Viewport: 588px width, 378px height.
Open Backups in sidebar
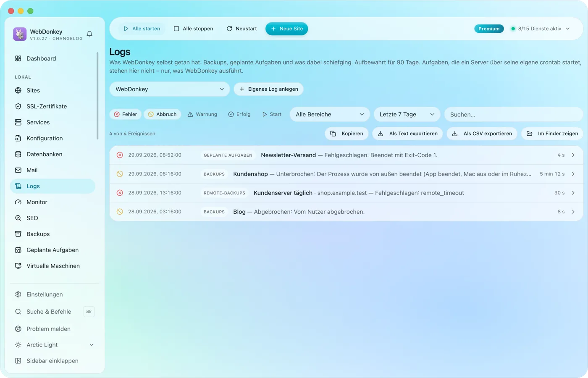[52, 234]
